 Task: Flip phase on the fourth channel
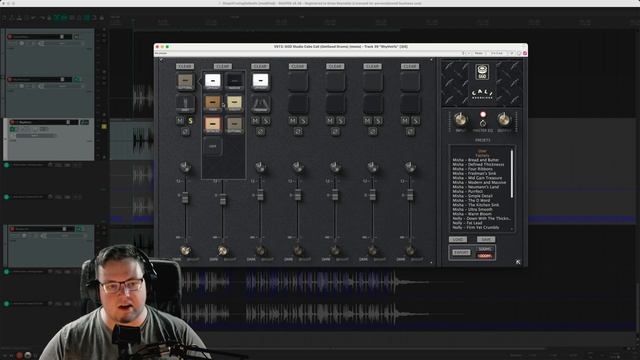click(298, 131)
